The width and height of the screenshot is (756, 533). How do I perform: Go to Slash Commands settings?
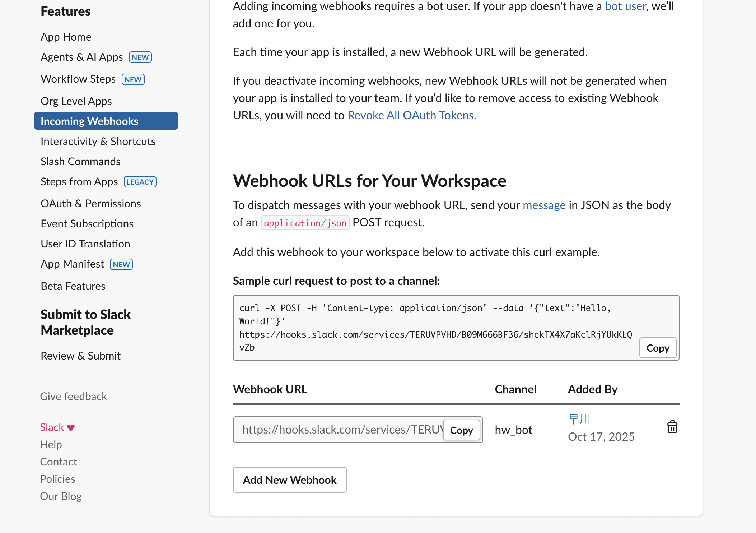tap(80, 162)
